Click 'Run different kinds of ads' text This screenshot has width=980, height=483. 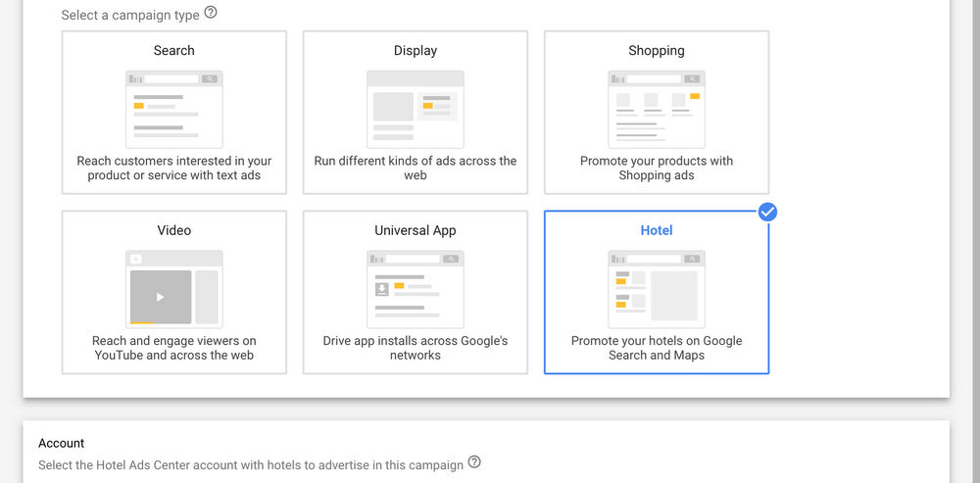coord(415,169)
